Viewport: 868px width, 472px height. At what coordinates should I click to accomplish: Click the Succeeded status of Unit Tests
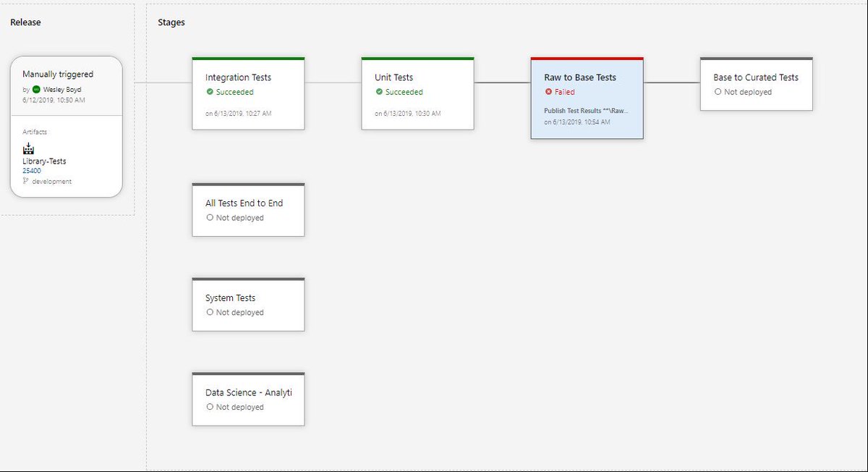(404, 92)
